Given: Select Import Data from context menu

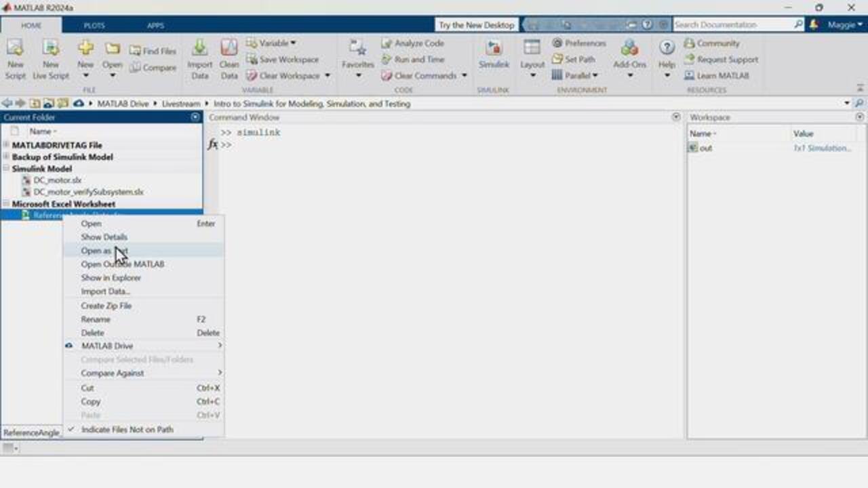Looking at the screenshot, I should tap(105, 291).
